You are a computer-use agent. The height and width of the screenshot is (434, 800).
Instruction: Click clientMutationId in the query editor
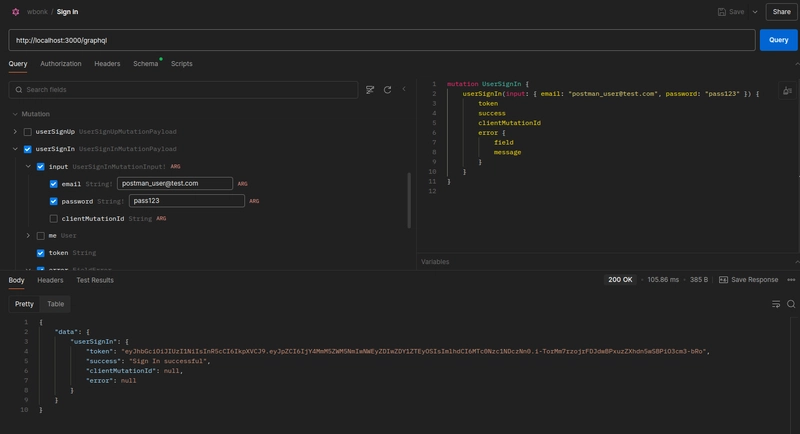point(509,123)
